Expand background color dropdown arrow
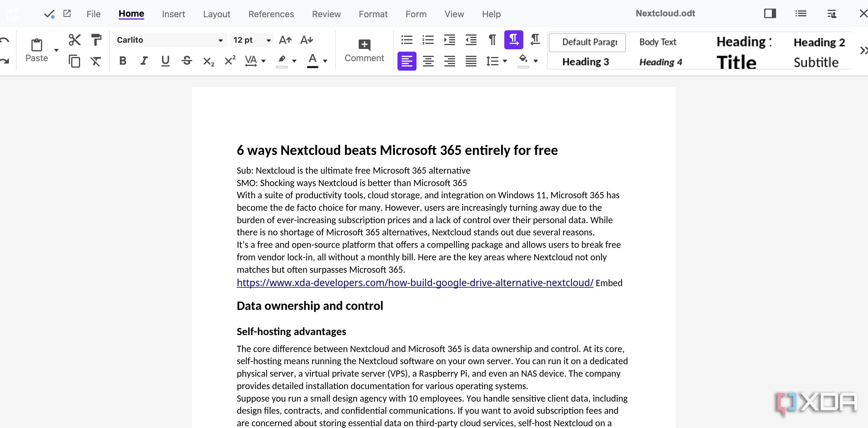 [x=536, y=61]
